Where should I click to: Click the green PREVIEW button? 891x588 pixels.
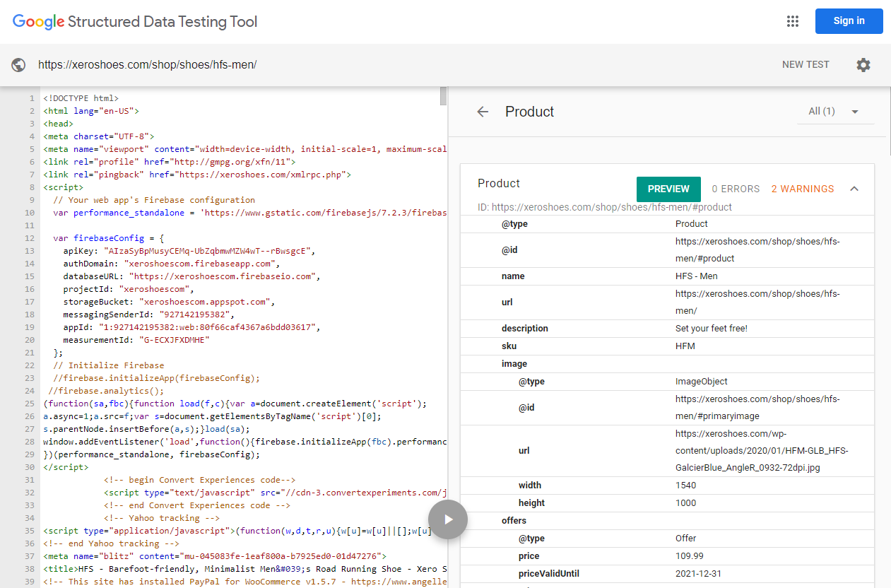point(668,189)
